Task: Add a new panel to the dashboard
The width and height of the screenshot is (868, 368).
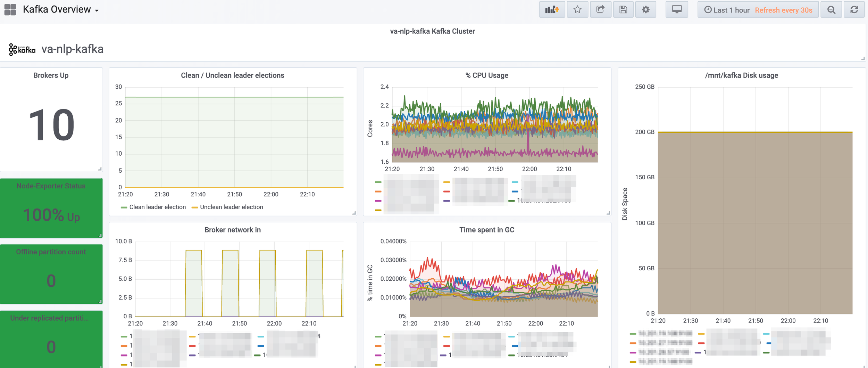Action: pos(552,10)
